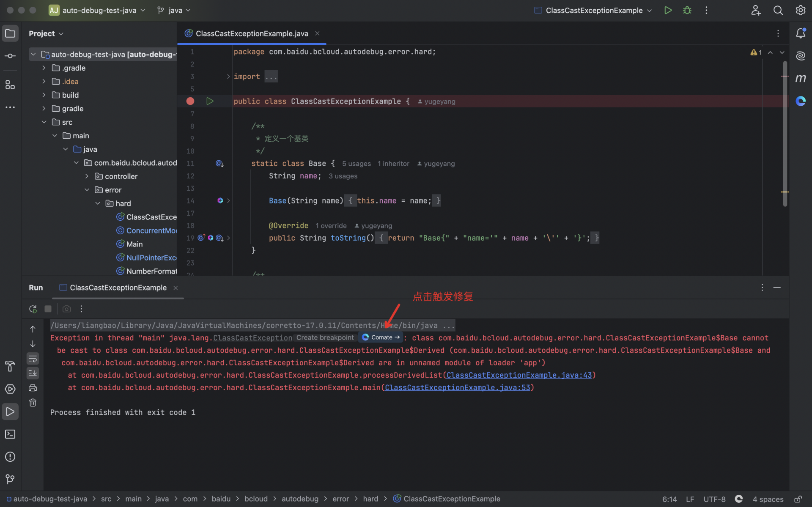This screenshot has height=507, width=812.
Task: Open the Code With Me icon
Action: point(756,10)
